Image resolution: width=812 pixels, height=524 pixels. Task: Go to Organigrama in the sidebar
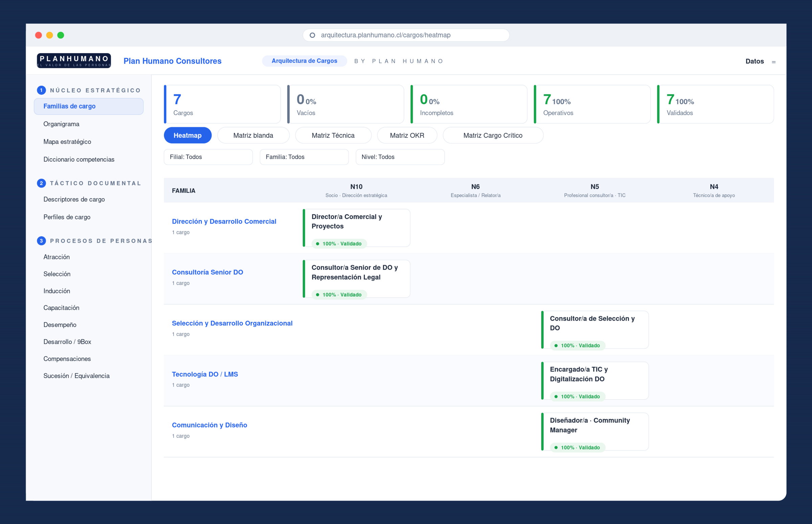click(x=61, y=124)
